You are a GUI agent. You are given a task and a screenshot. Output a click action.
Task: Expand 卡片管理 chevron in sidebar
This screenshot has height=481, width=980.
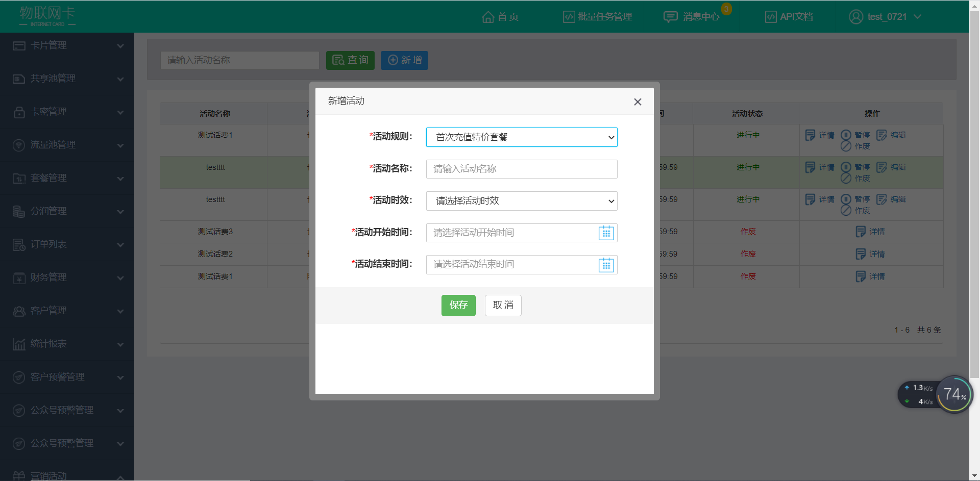coord(120,46)
